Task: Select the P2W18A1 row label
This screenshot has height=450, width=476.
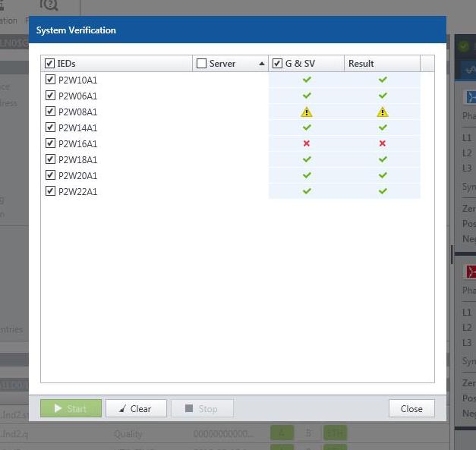Action: [x=77, y=159]
